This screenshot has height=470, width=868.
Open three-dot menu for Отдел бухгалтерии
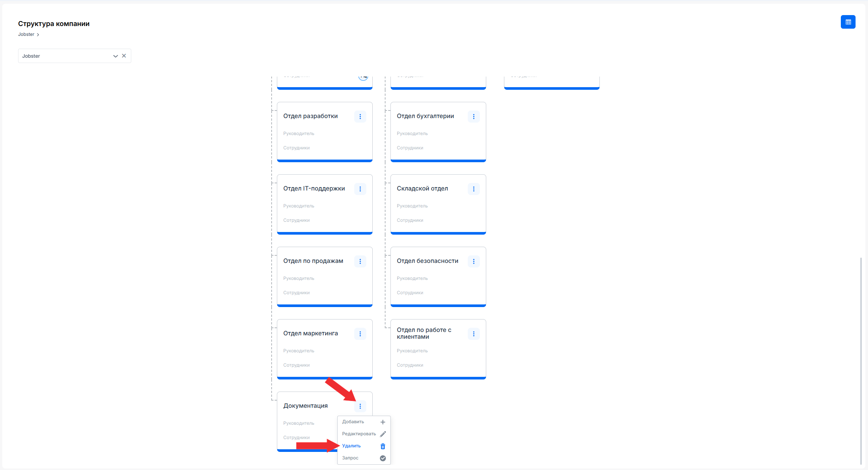(473, 117)
